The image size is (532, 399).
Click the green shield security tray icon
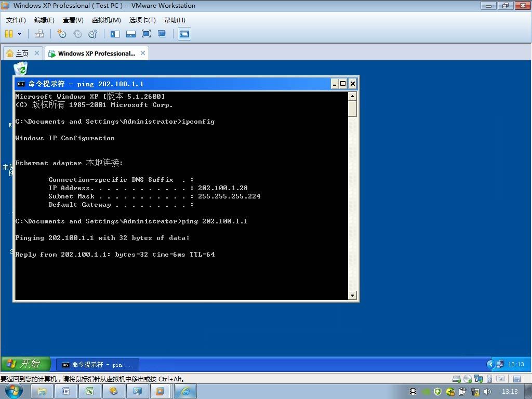point(437,392)
